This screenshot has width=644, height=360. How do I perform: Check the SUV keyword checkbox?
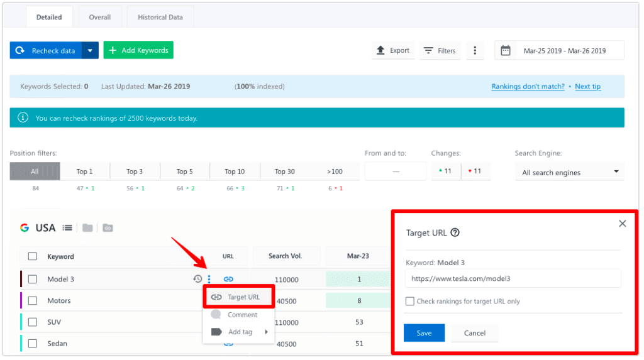[33, 322]
